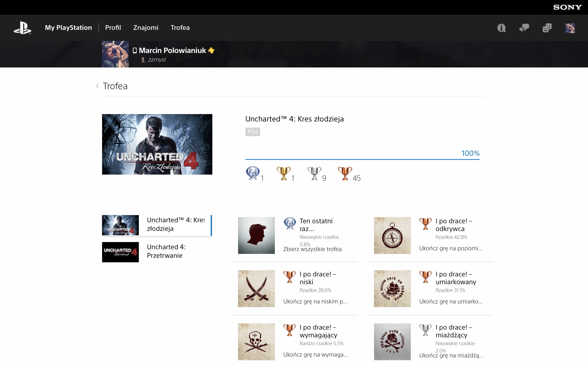The image size is (588, 368).
Task: Open the messages chat bubble icon
Action: click(x=524, y=28)
